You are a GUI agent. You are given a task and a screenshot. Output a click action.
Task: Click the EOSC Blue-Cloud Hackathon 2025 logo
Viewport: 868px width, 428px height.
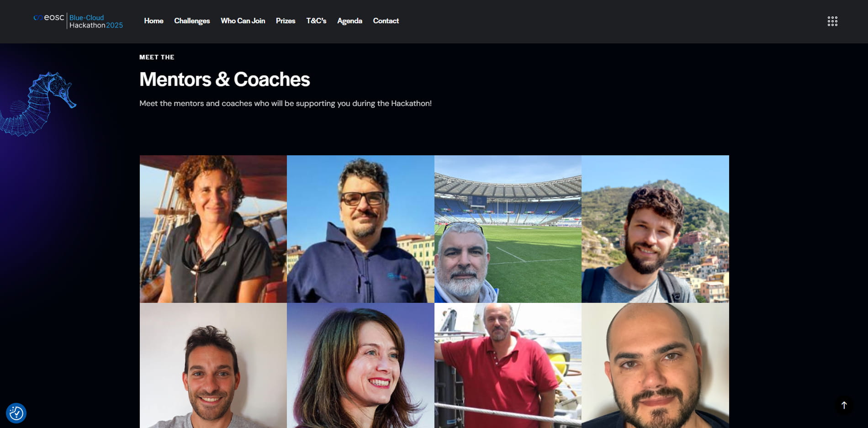click(x=78, y=21)
